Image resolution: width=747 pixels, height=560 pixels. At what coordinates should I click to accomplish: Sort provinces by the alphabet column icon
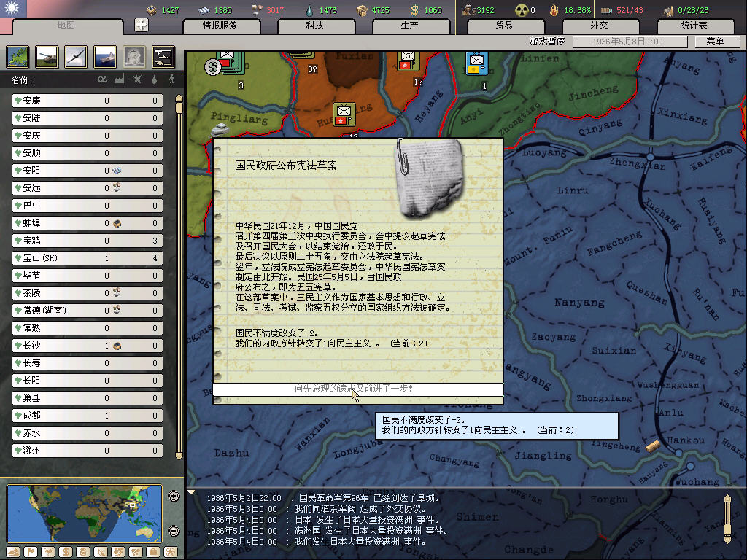[x=102, y=79]
